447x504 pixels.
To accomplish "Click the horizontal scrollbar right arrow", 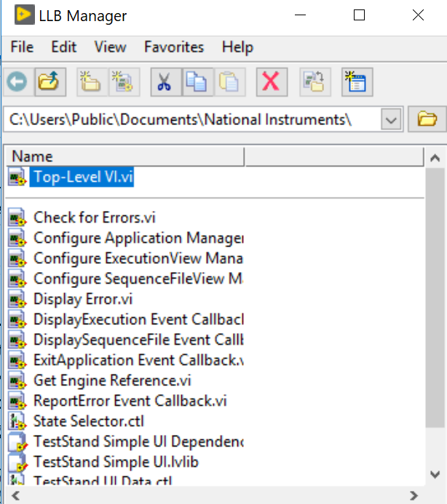I will [414, 495].
